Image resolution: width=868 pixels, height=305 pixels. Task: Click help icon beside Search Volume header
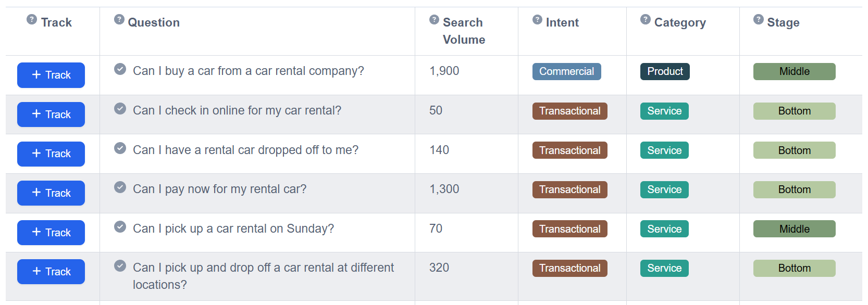434,20
